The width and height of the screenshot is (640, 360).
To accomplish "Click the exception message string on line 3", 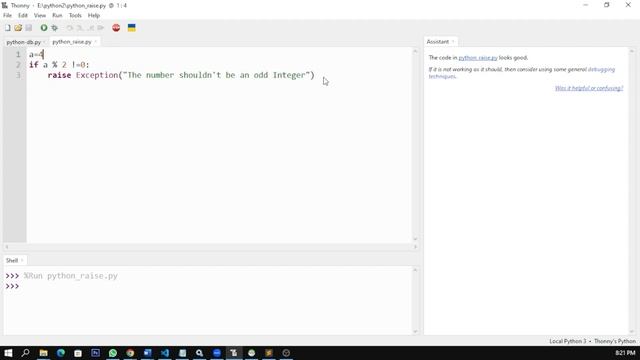I will (216, 75).
